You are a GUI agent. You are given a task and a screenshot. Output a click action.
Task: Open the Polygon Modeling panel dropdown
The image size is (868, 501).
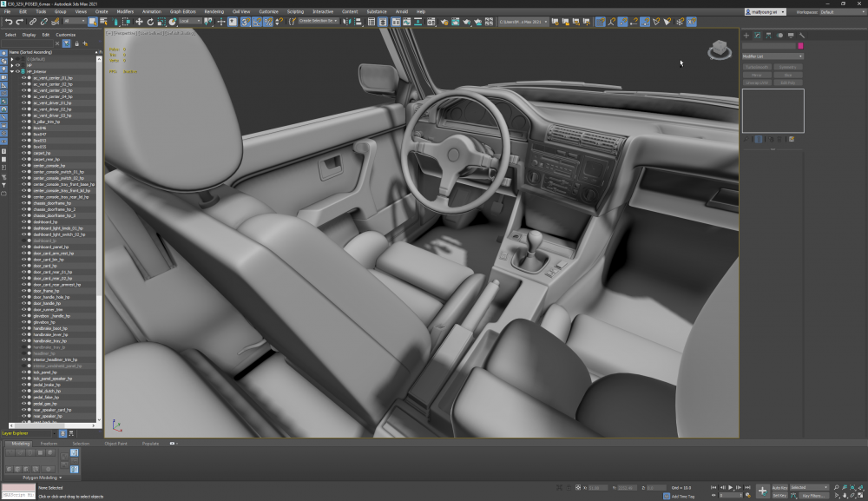42,478
